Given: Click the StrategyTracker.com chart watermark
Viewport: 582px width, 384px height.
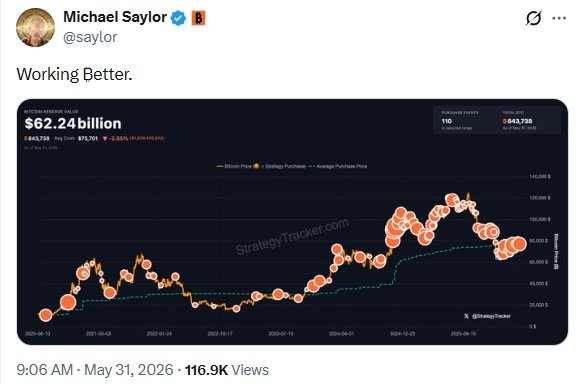Looking at the screenshot, I should point(292,237).
